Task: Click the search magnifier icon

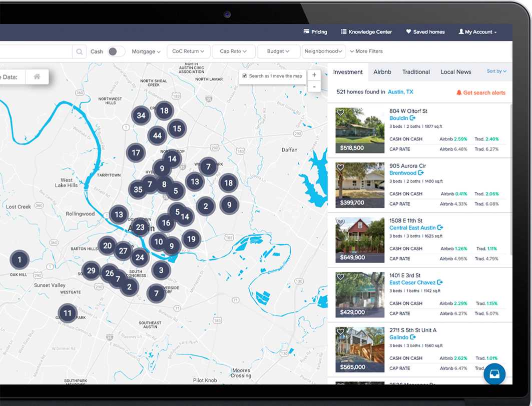Action: [79, 51]
